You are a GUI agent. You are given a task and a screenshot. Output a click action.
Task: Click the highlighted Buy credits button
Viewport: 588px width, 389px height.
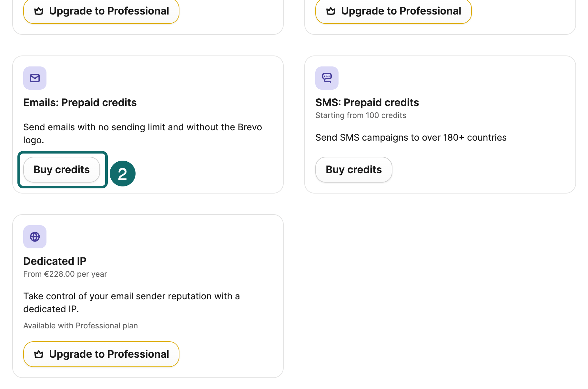click(62, 169)
